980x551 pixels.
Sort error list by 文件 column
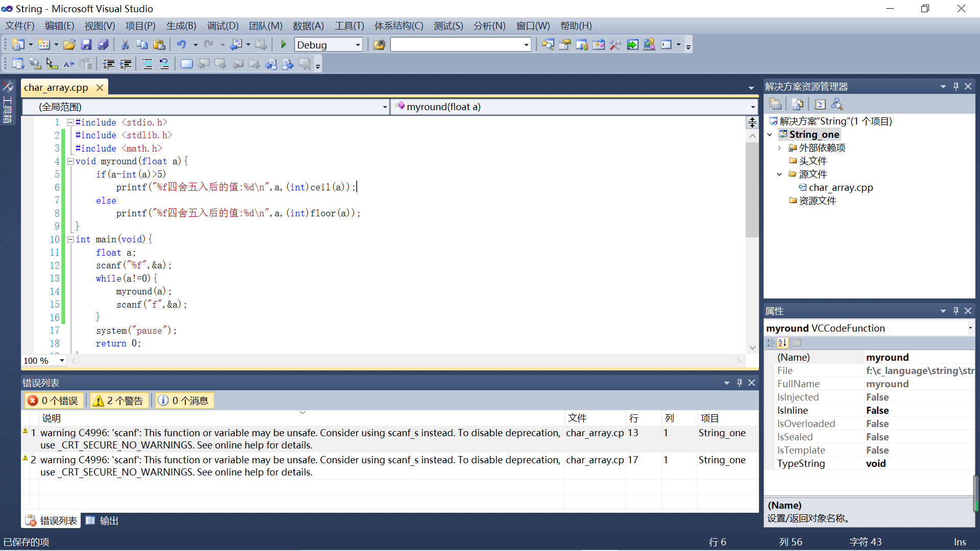click(x=595, y=418)
